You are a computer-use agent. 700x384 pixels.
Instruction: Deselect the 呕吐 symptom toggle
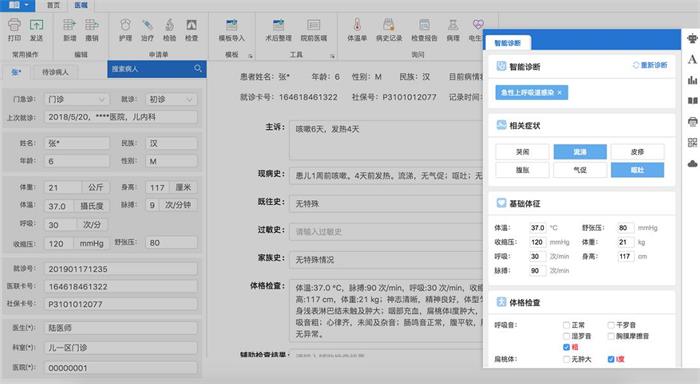tap(638, 170)
